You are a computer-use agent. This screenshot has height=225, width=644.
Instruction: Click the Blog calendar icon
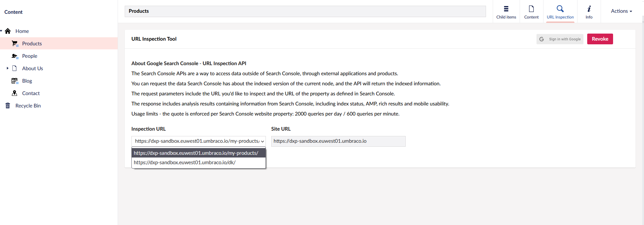pyautogui.click(x=15, y=81)
